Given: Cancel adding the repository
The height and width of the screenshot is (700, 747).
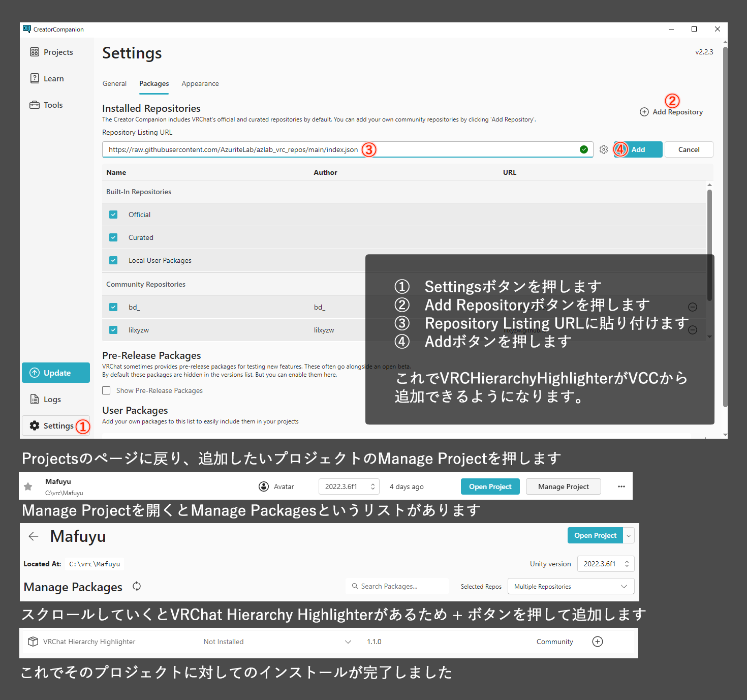Looking at the screenshot, I should pyautogui.click(x=689, y=149).
